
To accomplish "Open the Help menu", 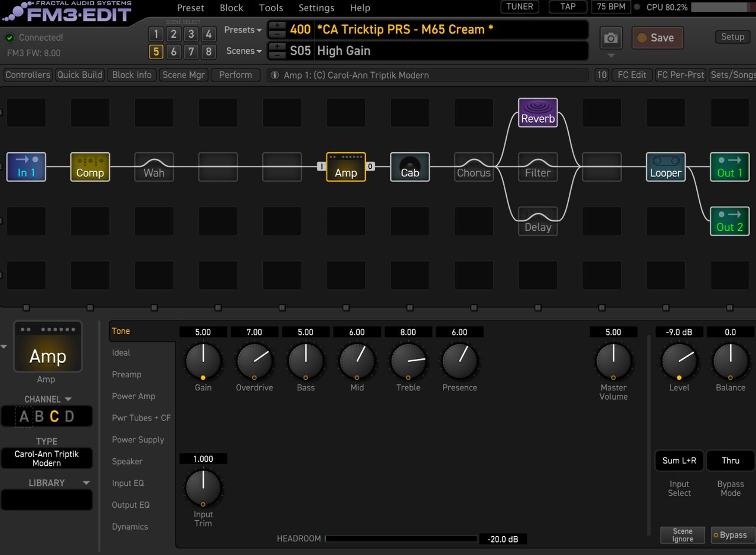I will 360,8.
